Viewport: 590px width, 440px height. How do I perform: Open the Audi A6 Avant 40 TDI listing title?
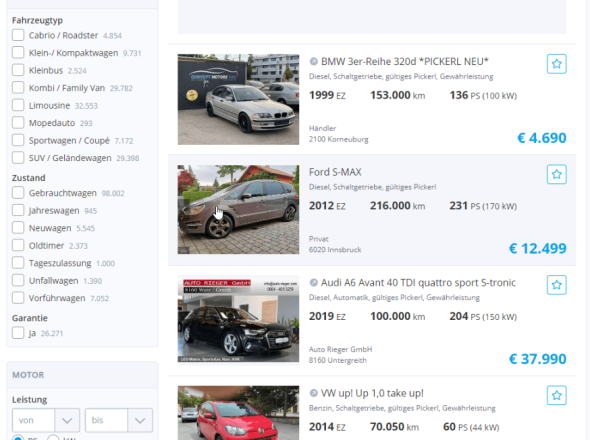[x=418, y=283]
